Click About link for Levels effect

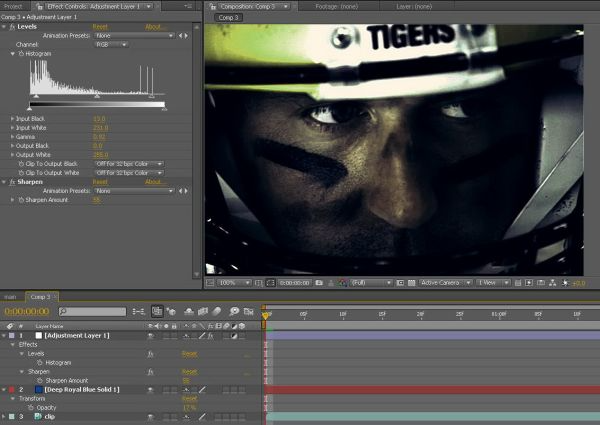[x=155, y=27]
